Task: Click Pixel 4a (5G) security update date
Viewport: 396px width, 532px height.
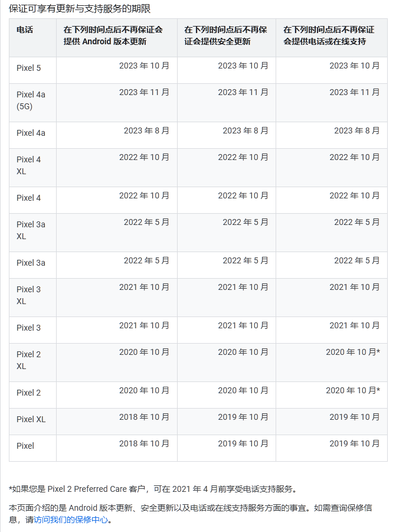Action: pyautogui.click(x=243, y=92)
